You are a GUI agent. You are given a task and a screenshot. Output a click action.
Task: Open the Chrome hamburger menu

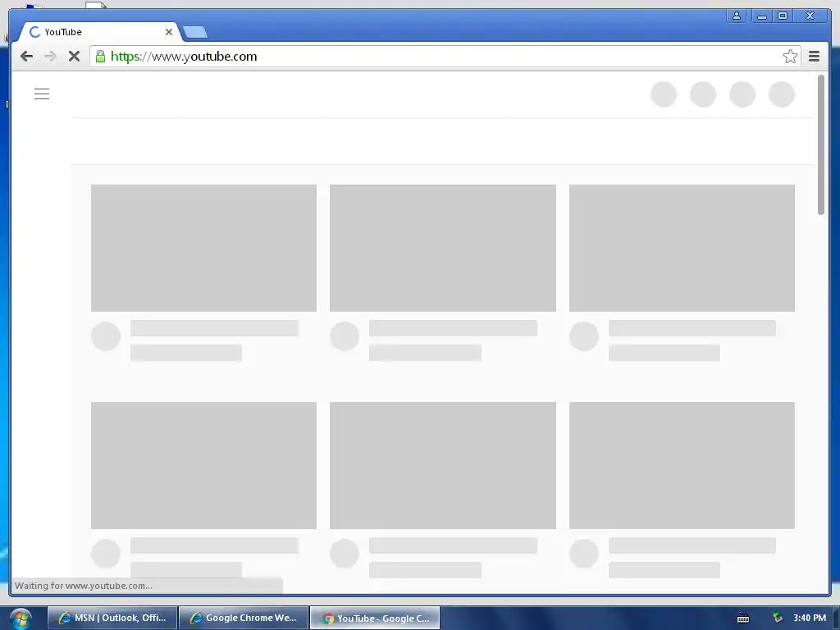click(814, 57)
